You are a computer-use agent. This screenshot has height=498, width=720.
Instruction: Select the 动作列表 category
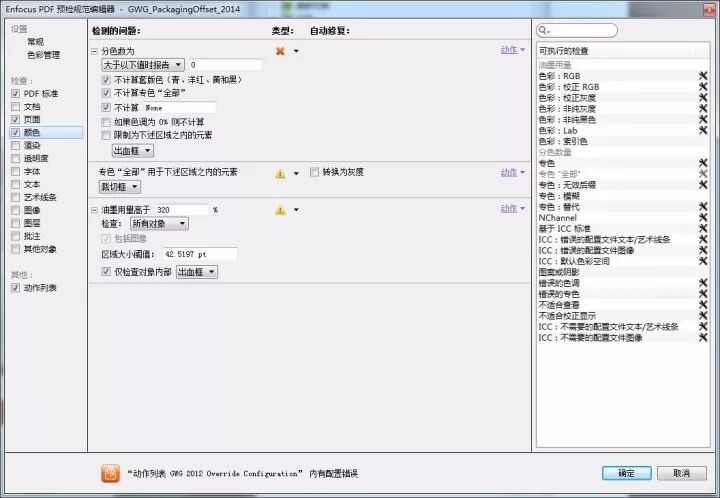(40, 288)
